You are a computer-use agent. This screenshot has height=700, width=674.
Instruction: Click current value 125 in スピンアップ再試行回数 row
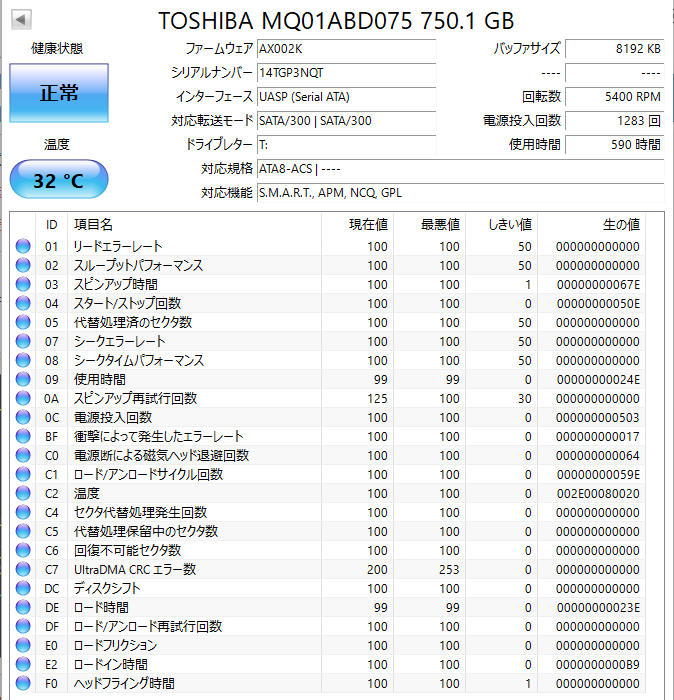[377, 399]
